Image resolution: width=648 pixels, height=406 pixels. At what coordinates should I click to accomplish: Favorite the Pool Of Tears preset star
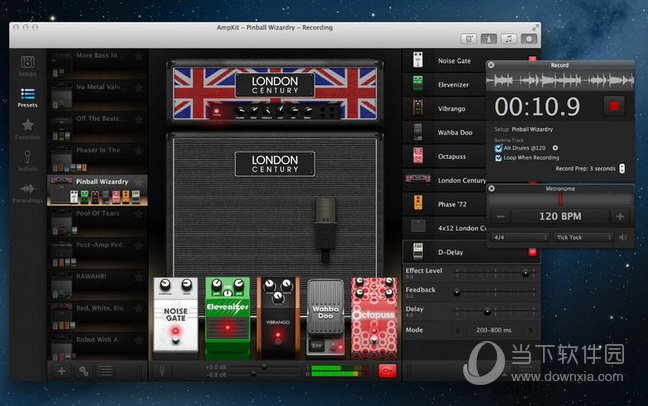(138, 213)
